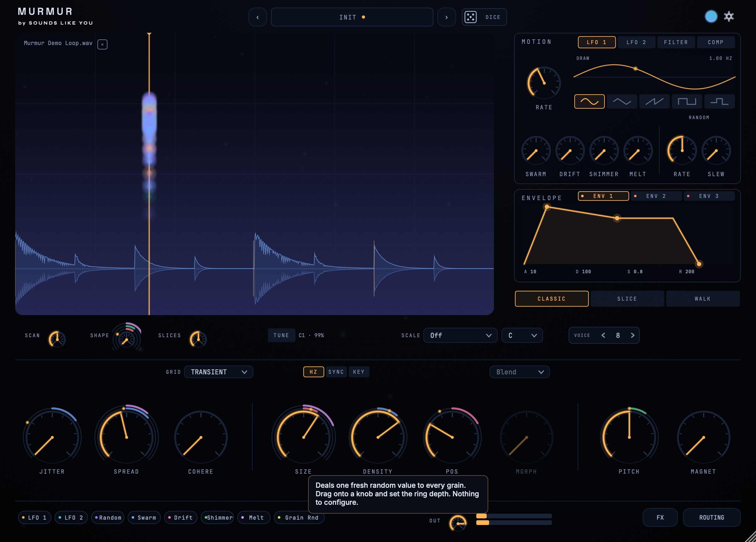This screenshot has height=542, width=756.
Task: Open the Blend mode dropdown
Action: tap(519, 372)
